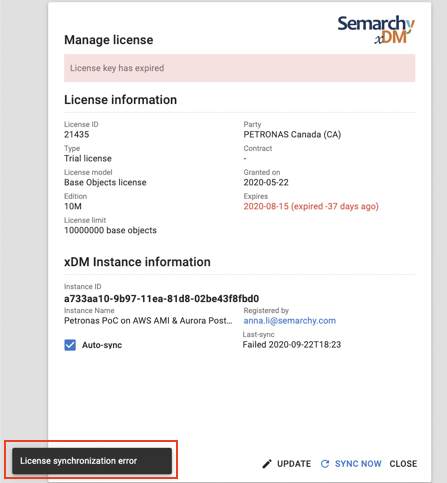The width and height of the screenshot is (447, 483).
Task: Select the Instance ID value text
Action: click(x=161, y=298)
